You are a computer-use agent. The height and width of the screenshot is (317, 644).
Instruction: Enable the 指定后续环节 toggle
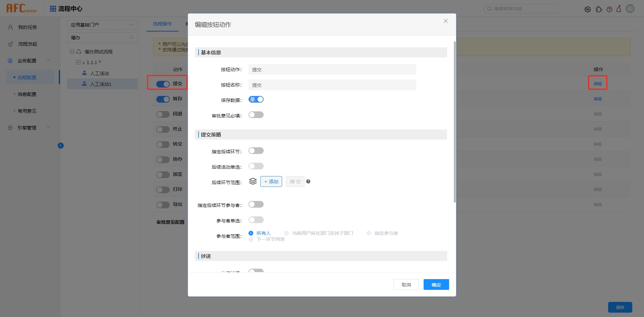tap(256, 151)
